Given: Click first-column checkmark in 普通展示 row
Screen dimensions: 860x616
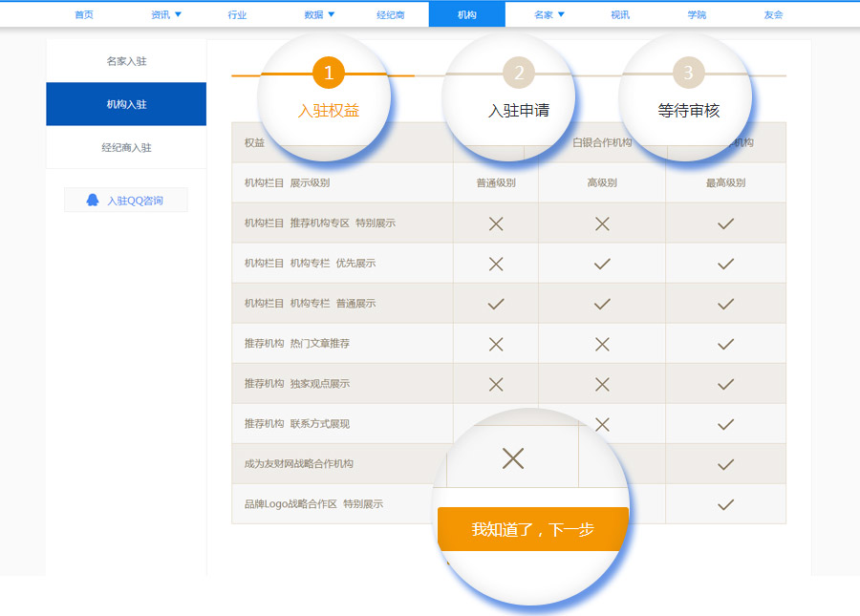Looking at the screenshot, I should pyautogui.click(x=496, y=304).
